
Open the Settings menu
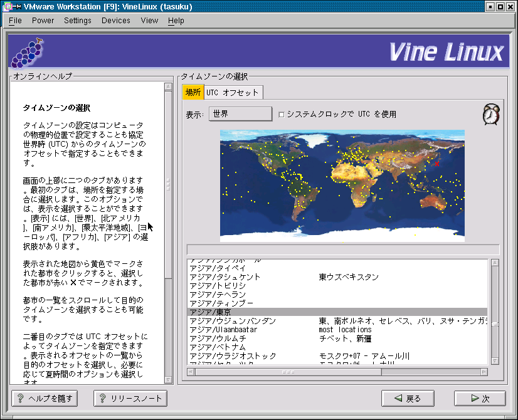[77, 20]
